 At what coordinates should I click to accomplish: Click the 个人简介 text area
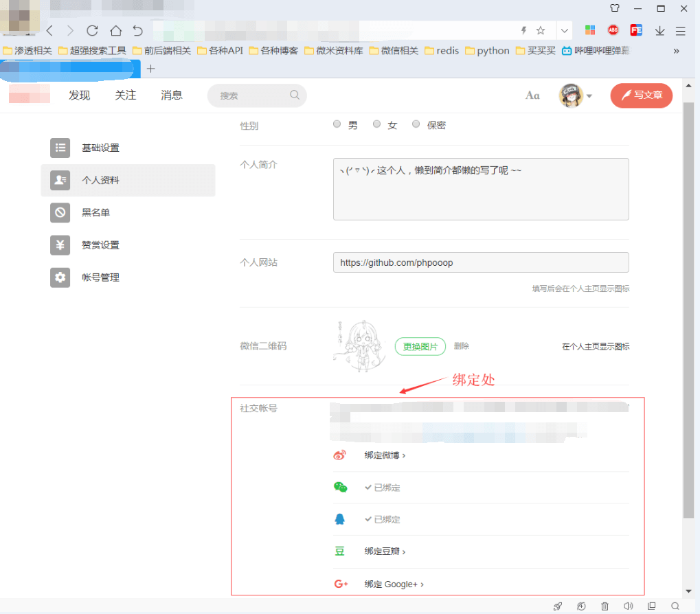click(481, 189)
